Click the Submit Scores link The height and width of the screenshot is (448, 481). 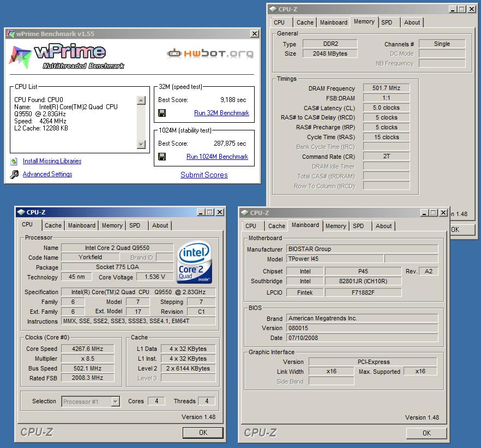[204, 175]
